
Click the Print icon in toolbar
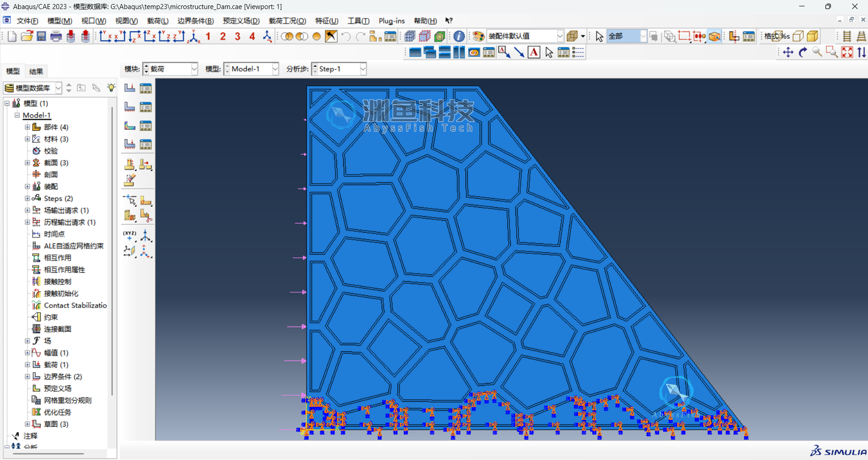click(x=56, y=36)
